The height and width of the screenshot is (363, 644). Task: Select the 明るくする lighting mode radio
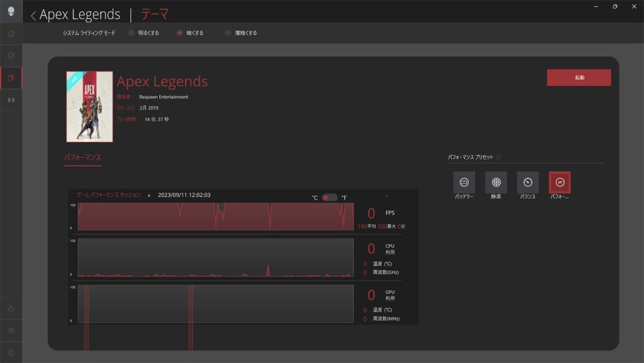pos(131,33)
